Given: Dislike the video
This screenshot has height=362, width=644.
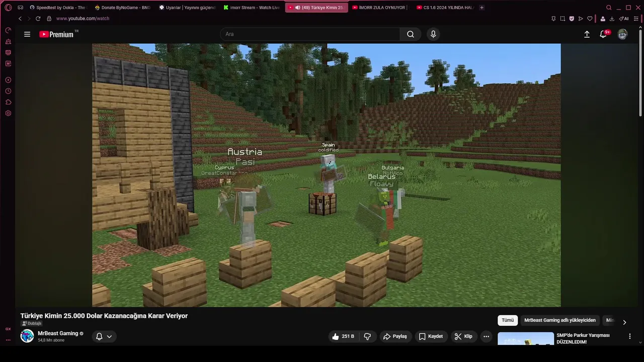Looking at the screenshot, I should (367, 336).
